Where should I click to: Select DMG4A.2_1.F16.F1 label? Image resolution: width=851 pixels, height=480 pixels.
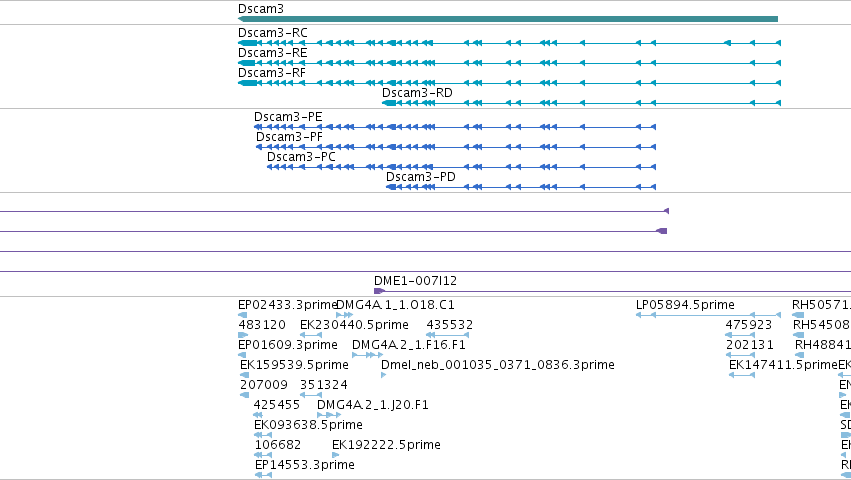[409, 345]
